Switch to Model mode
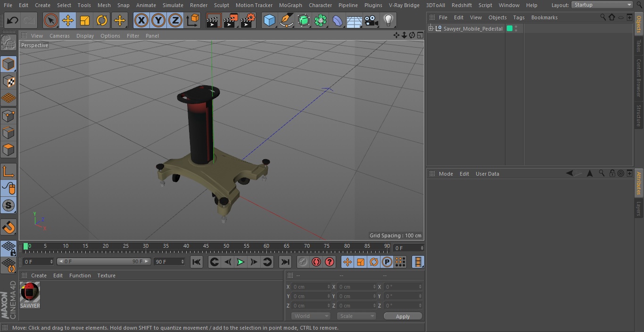This screenshot has width=644, height=332. pyautogui.click(x=8, y=64)
